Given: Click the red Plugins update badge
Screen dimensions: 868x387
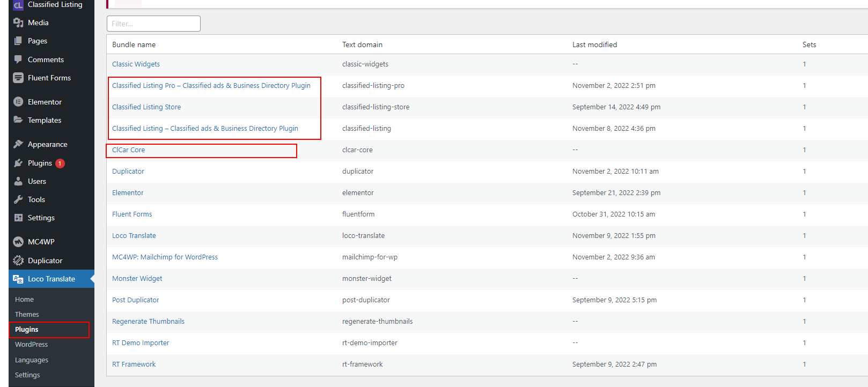Looking at the screenshot, I should click(x=60, y=163).
